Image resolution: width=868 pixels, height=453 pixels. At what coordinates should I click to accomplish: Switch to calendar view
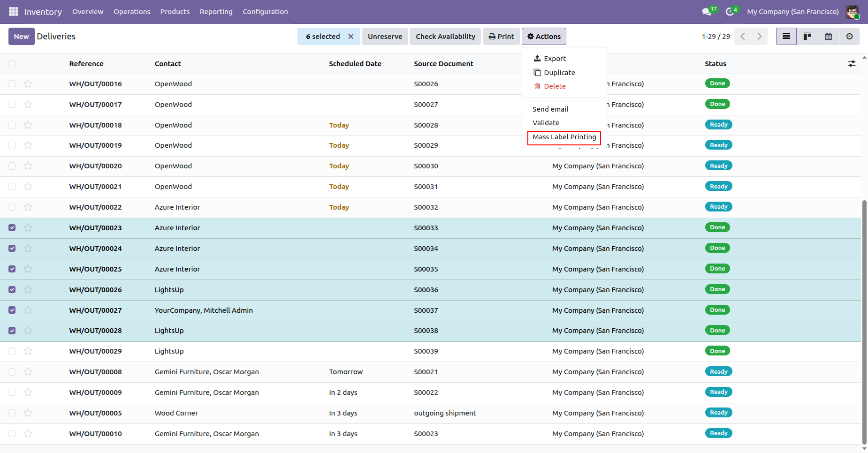829,37
